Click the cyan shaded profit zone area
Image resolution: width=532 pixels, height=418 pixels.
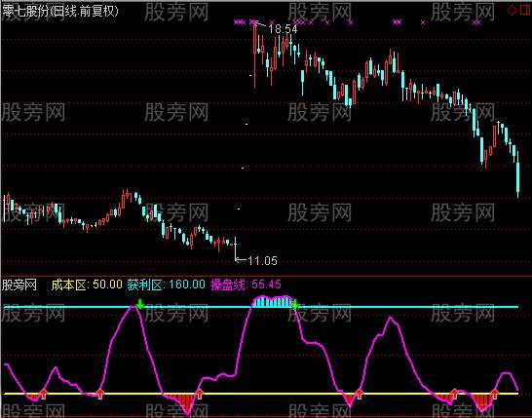273,302
